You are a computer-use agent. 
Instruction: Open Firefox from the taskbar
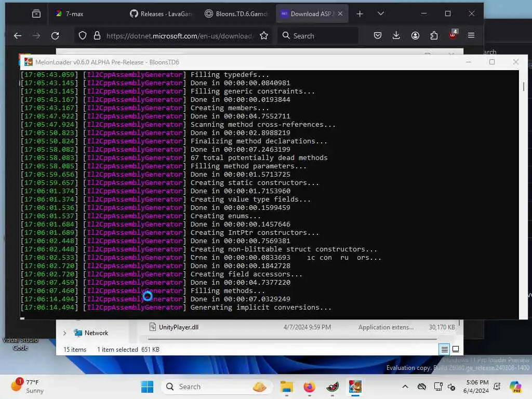pyautogui.click(x=310, y=387)
